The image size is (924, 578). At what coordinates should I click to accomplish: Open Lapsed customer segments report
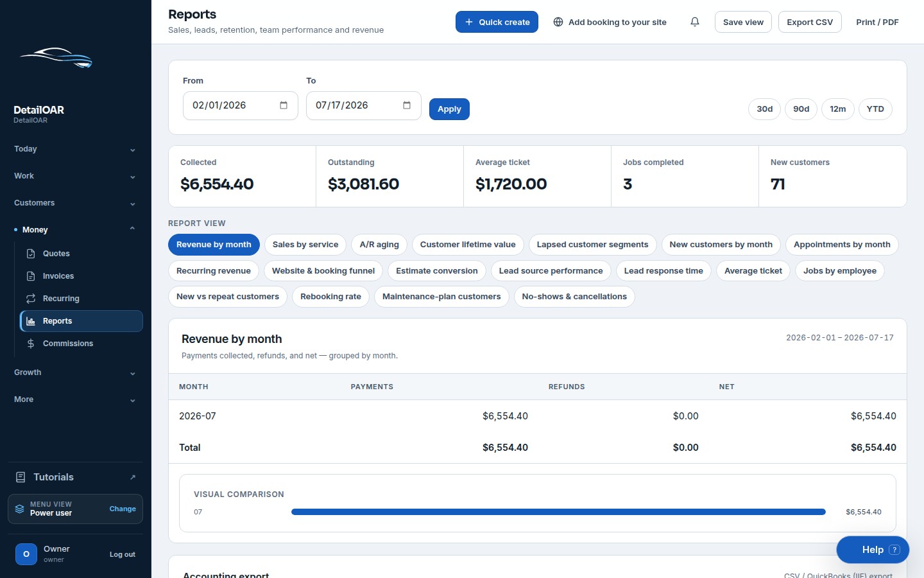[x=592, y=245]
